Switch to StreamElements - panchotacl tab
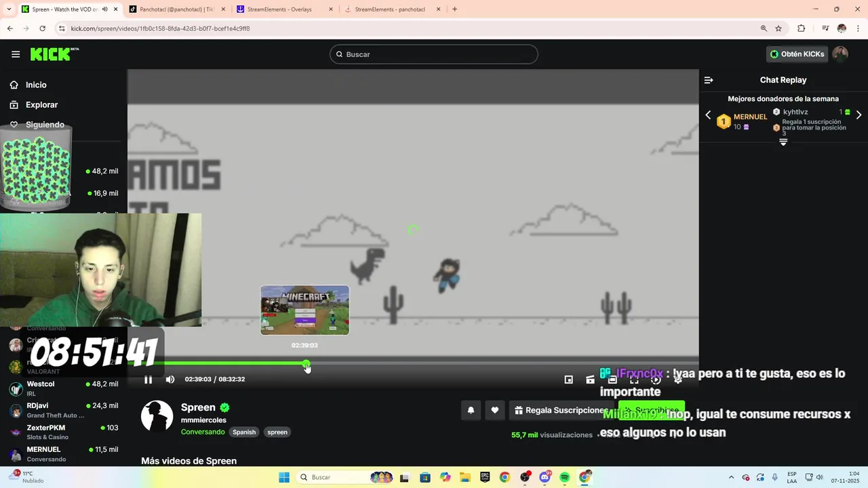This screenshot has width=868, height=488. [x=392, y=9]
